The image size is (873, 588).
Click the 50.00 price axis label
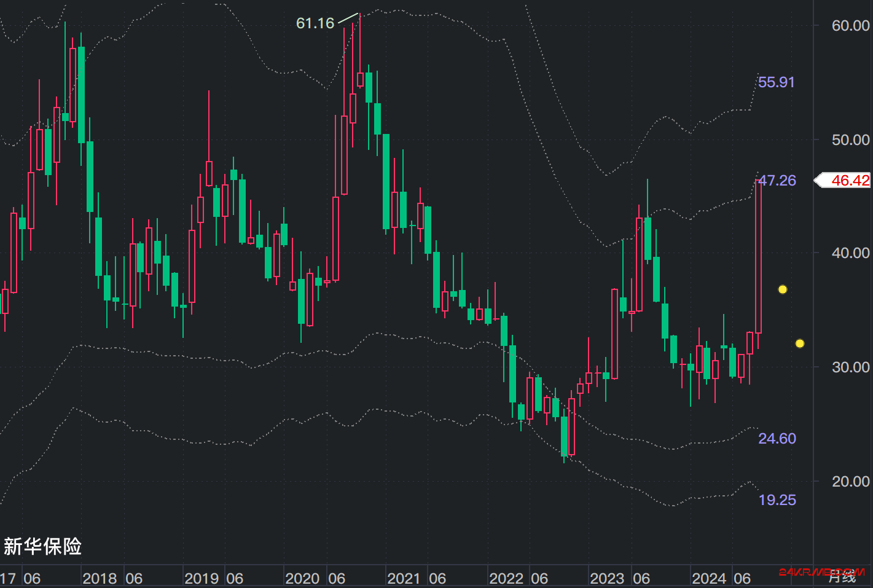[851, 140]
